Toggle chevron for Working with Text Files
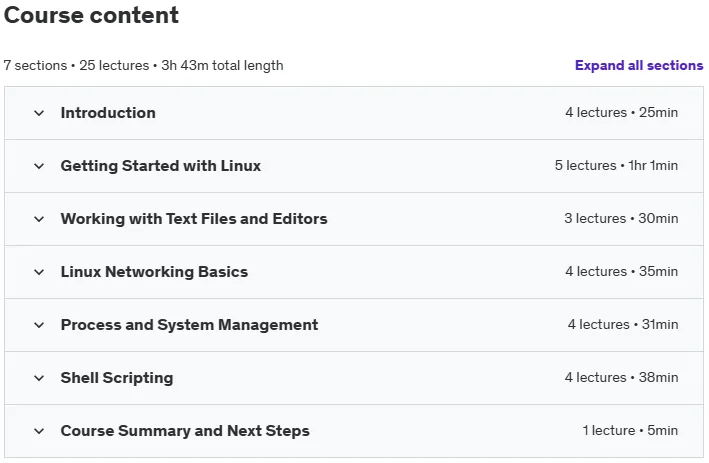 tap(39, 219)
